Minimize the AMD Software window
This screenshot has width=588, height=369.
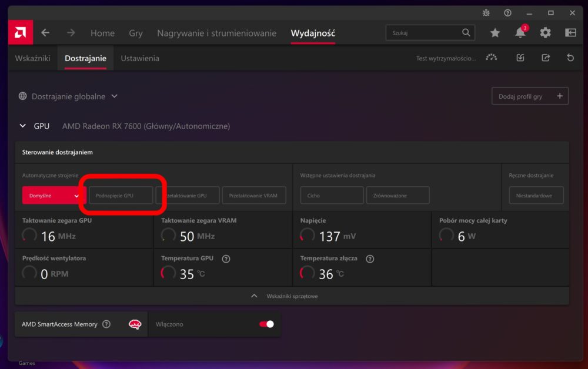tap(529, 13)
